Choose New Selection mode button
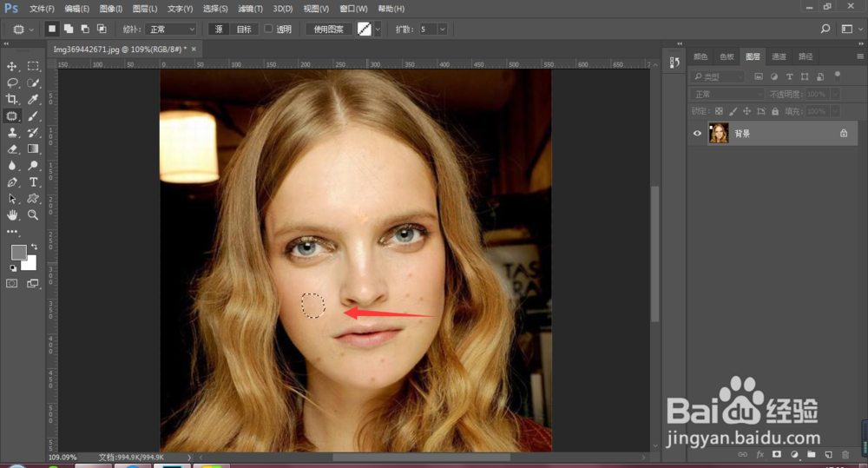Viewport: 868px width, 468px height. 51,29
